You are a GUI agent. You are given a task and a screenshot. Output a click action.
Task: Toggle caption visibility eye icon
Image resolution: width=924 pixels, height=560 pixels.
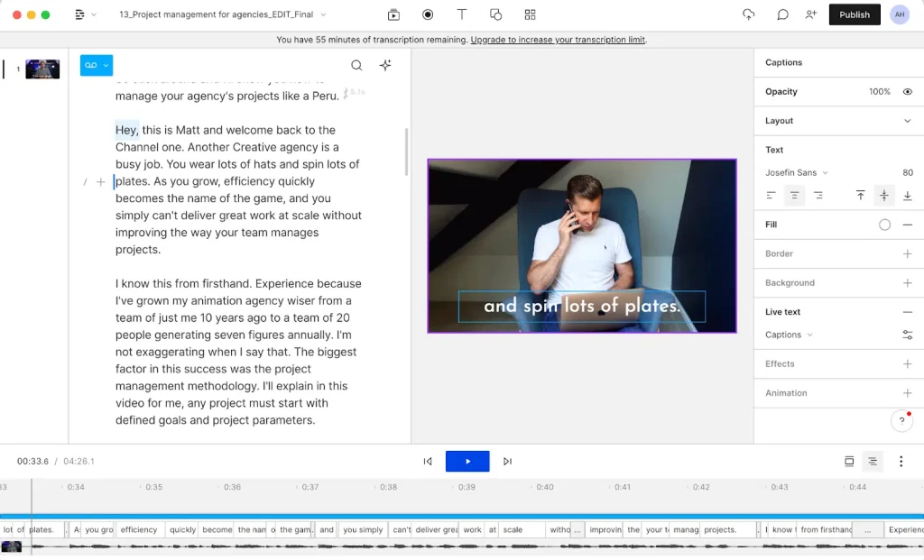tap(908, 92)
